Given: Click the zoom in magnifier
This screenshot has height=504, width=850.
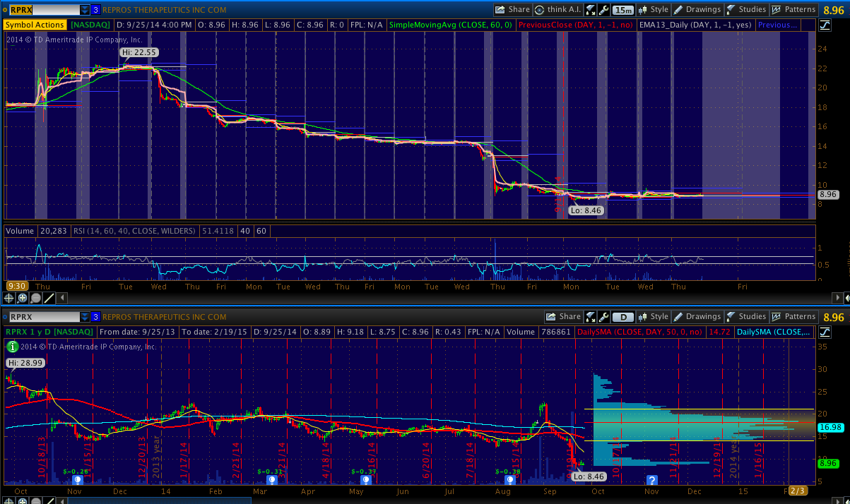Looking at the screenshot, I should click(x=23, y=298).
